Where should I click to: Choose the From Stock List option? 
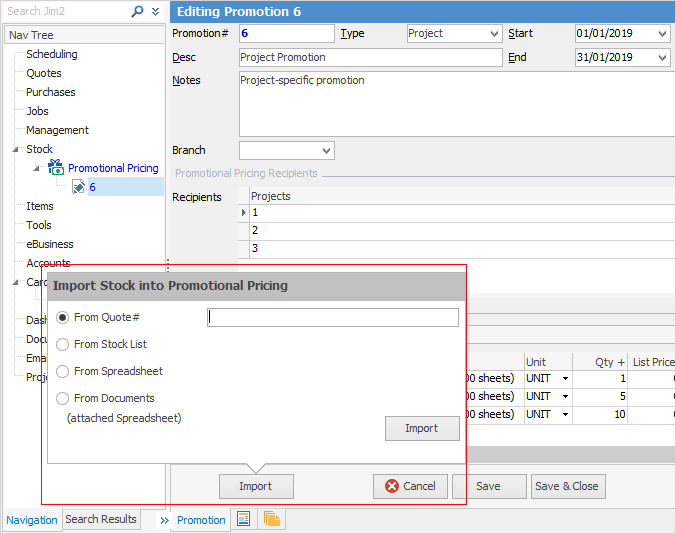(x=63, y=344)
